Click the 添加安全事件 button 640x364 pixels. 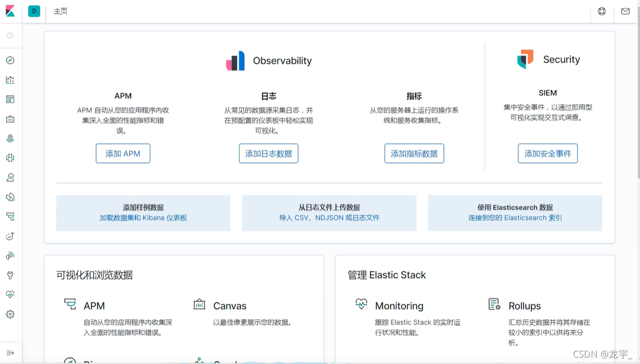click(x=548, y=153)
